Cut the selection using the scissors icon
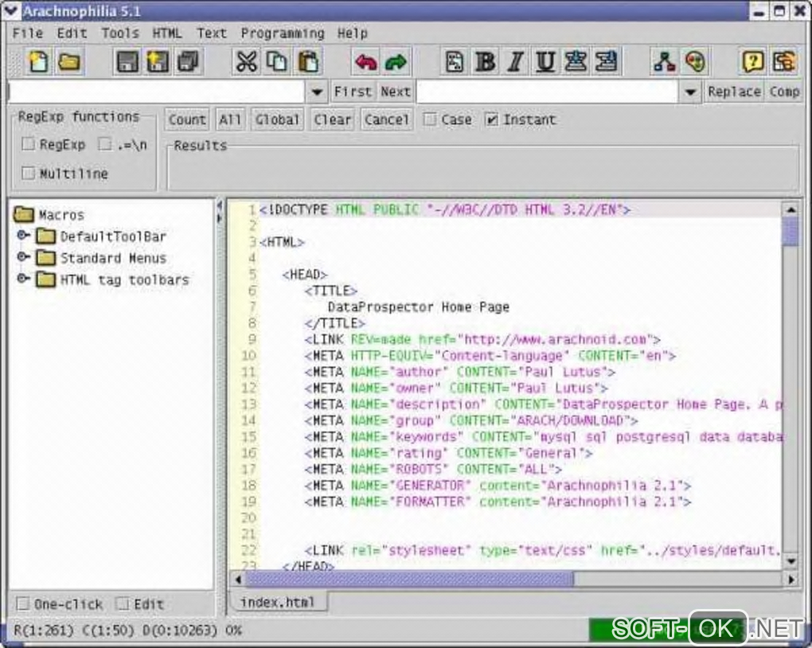This screenshot has width=812, height=648. [x=247, y=61]
